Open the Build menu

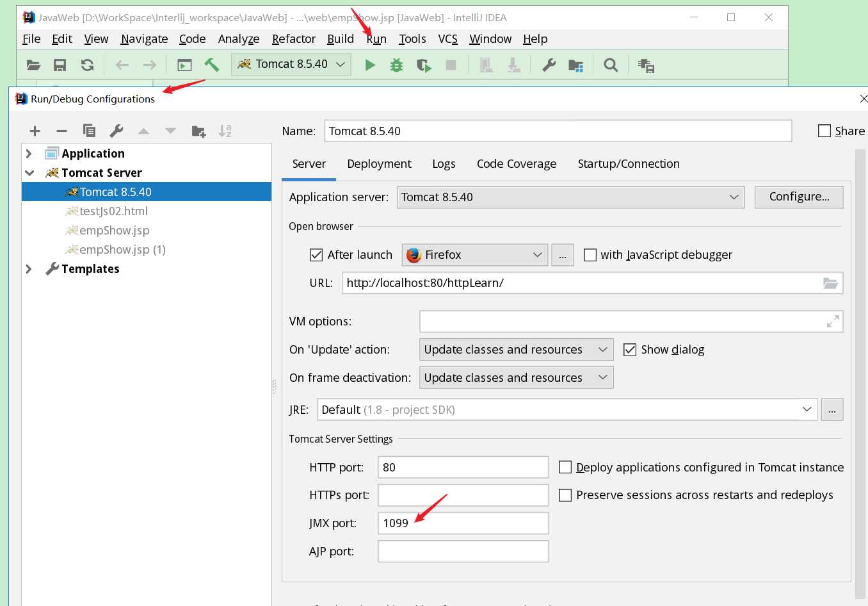point(341,39)
